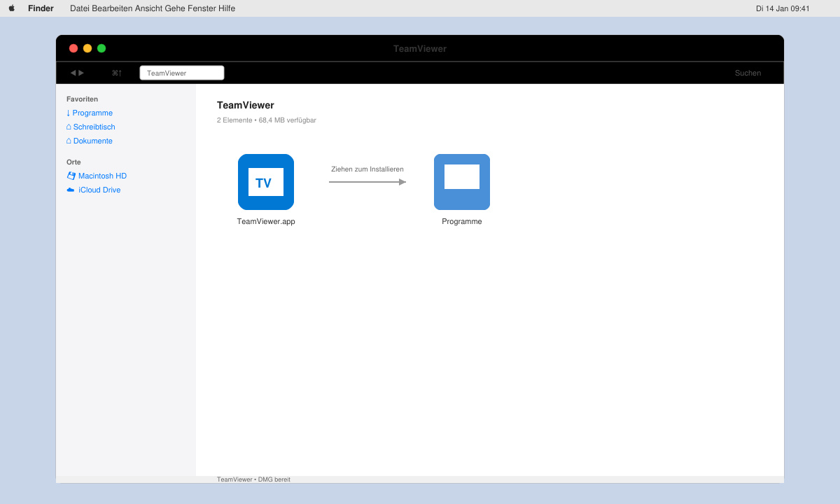Open the Bearbeiten menu
This screenshot has height=504, width=840.
tap(113, 8)
